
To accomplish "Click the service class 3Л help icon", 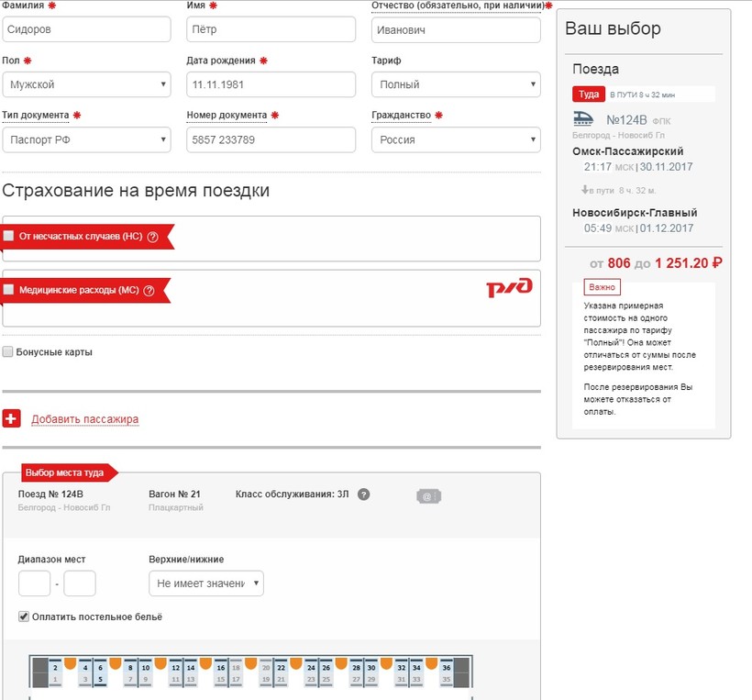I will (x=364, y=495).
